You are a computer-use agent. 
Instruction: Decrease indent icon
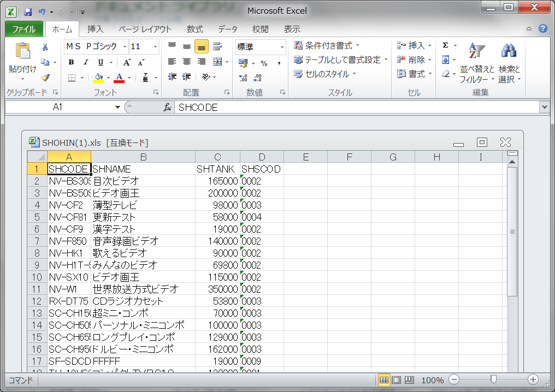click(172, 77)
